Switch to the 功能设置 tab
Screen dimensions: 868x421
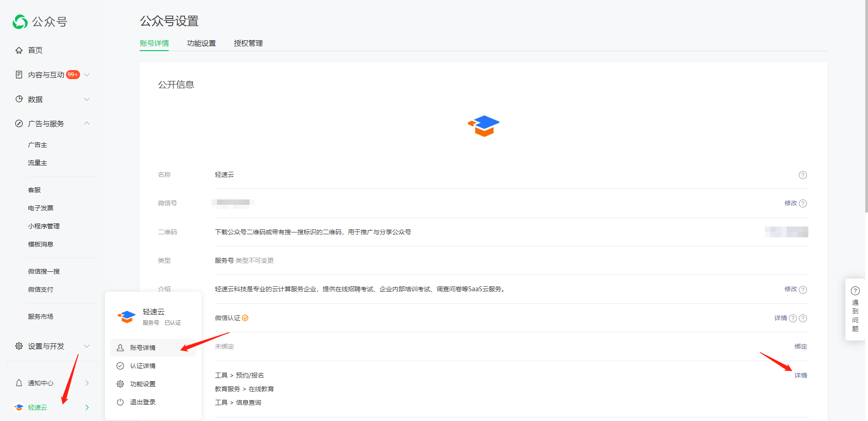point(201,43)
